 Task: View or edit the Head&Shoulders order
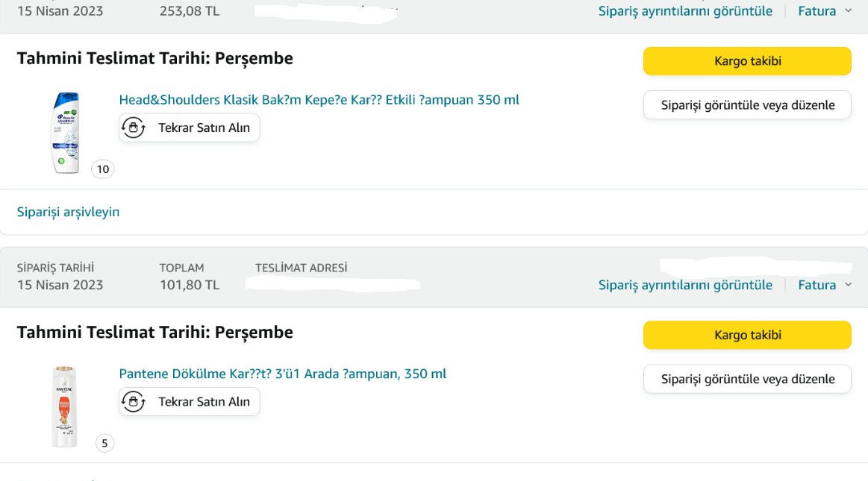click(747, 105)
